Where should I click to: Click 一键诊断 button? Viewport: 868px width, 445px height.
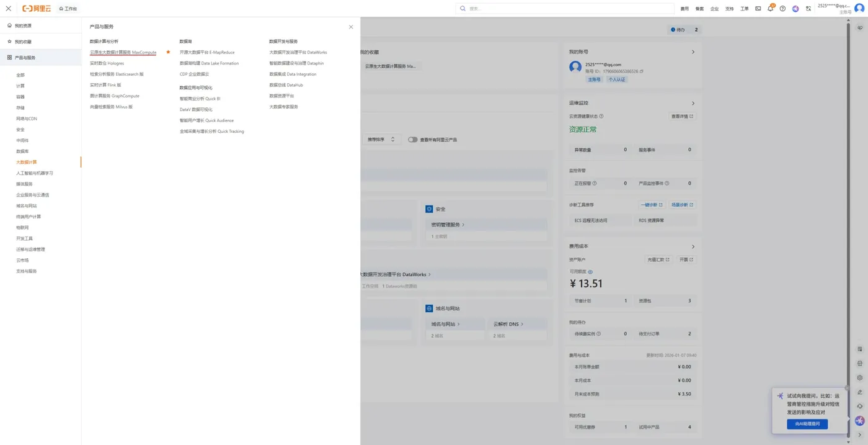click(651, 205)
